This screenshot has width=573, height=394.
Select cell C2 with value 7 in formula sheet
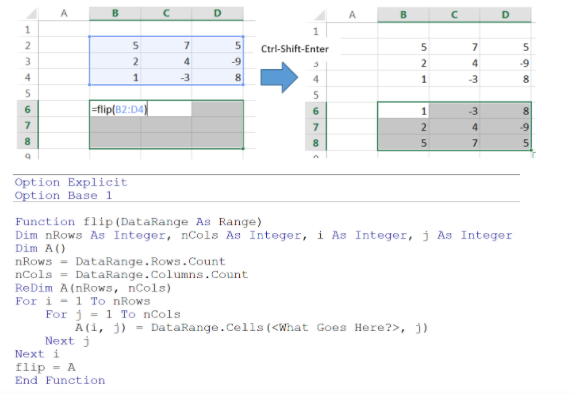[x=166, y=45]
